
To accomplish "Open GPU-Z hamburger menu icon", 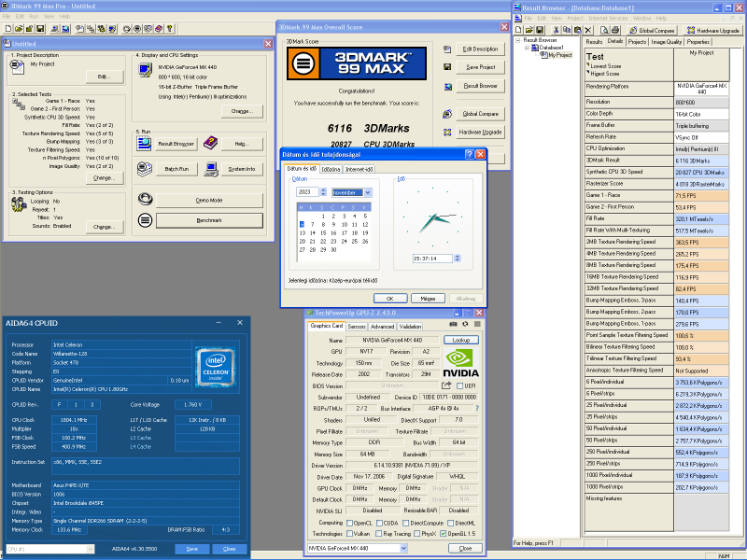I will pyautogui.click(x=477, y=324).
